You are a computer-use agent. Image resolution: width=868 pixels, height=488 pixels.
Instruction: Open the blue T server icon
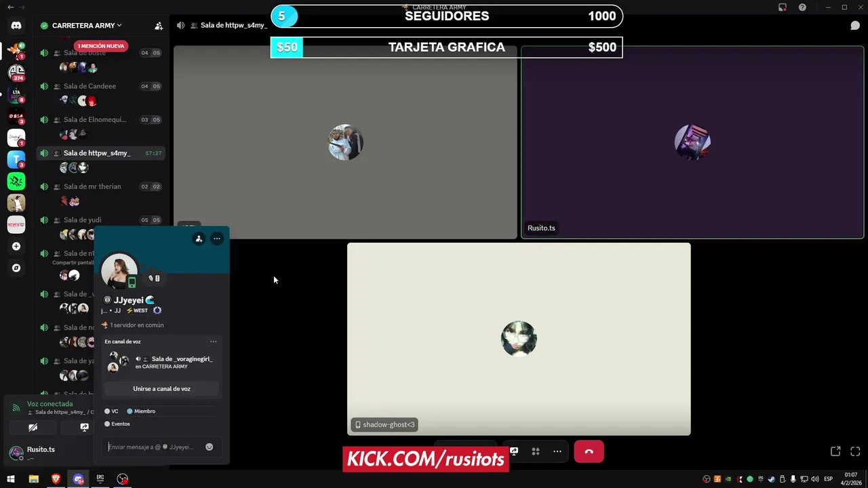(16, 159)
